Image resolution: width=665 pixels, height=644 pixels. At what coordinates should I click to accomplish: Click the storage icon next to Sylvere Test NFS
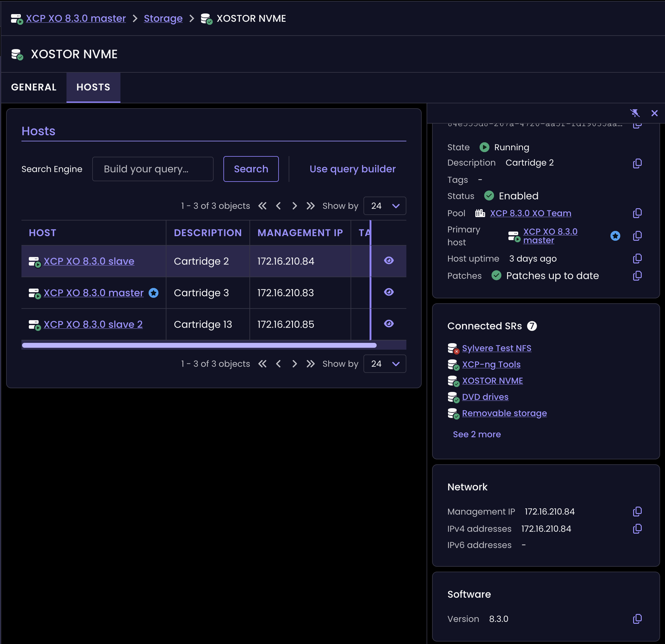point(453,349)
